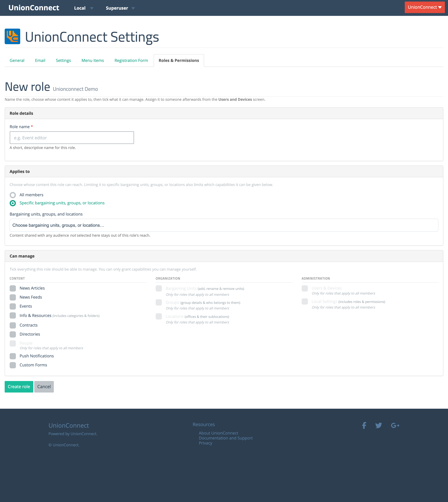
Task: Tick the Info & Resources checkbox
Action: (13, 316)
